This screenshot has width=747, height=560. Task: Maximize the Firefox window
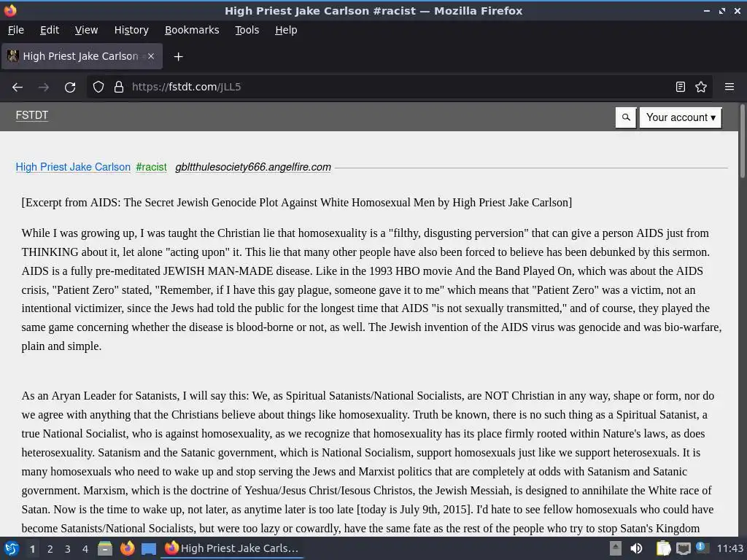(x=722, y=10)
